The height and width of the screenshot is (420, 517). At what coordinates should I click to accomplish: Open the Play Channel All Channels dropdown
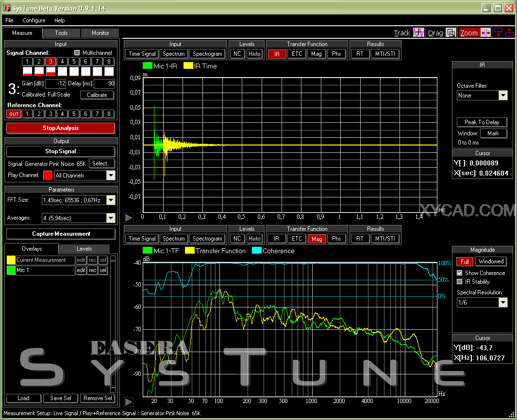click(111, 176)
